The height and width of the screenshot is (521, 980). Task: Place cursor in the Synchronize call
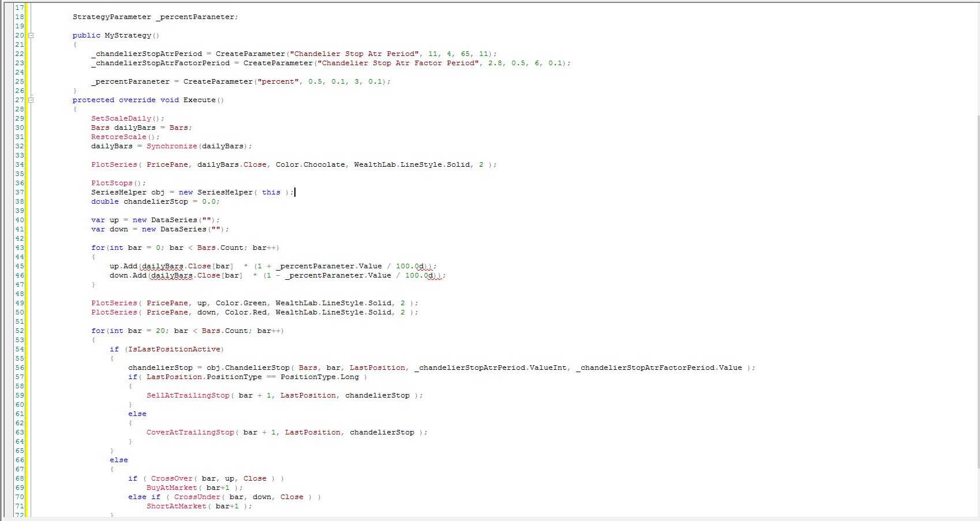tap(171, 146)
